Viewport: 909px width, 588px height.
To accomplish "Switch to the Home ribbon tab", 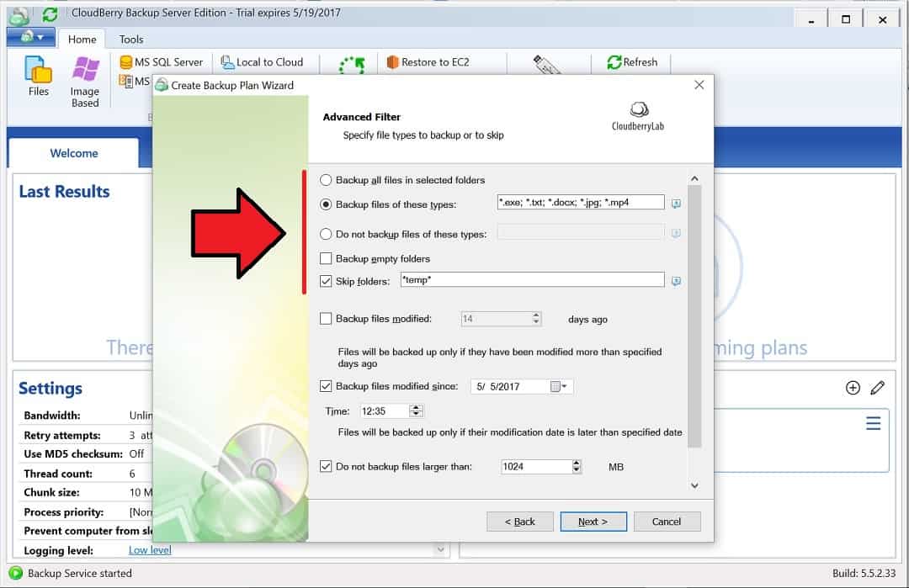I will pos(82,40).
